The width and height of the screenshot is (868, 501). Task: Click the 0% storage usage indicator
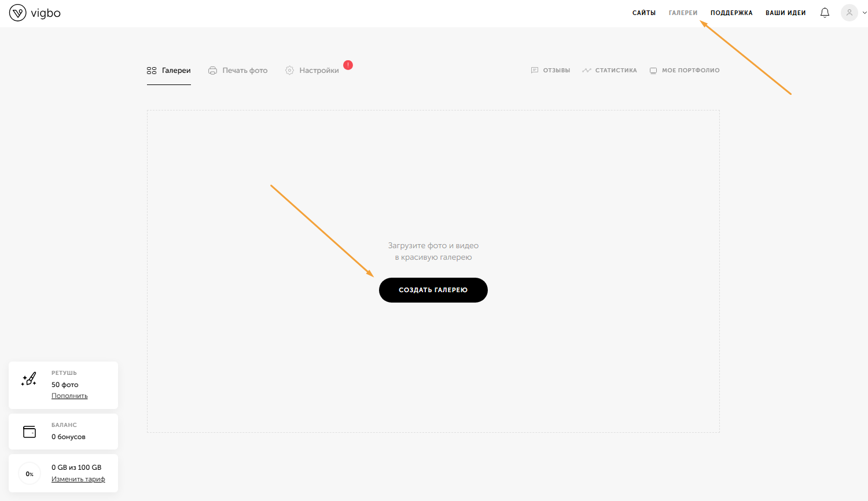(30, 474)
